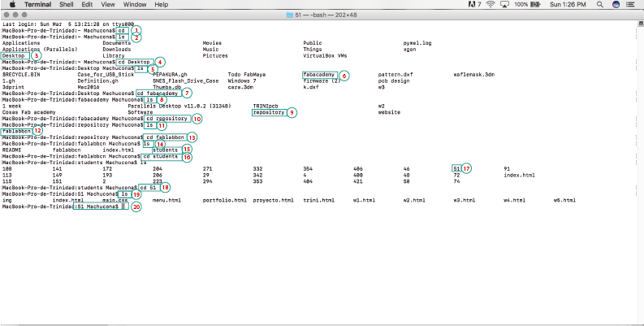
Task: Click 'Mac2016' entry
Action: pyautogui.click(x=89, y=87)
